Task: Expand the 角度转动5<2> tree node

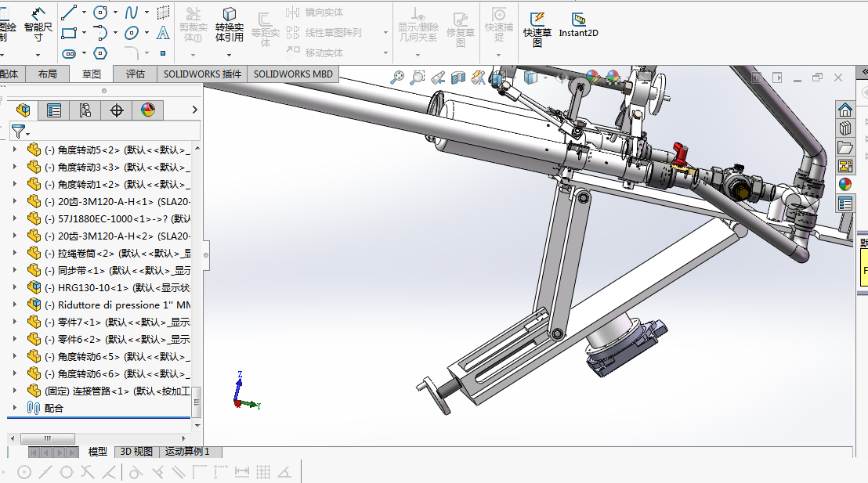Action: (x=14, y=150)
